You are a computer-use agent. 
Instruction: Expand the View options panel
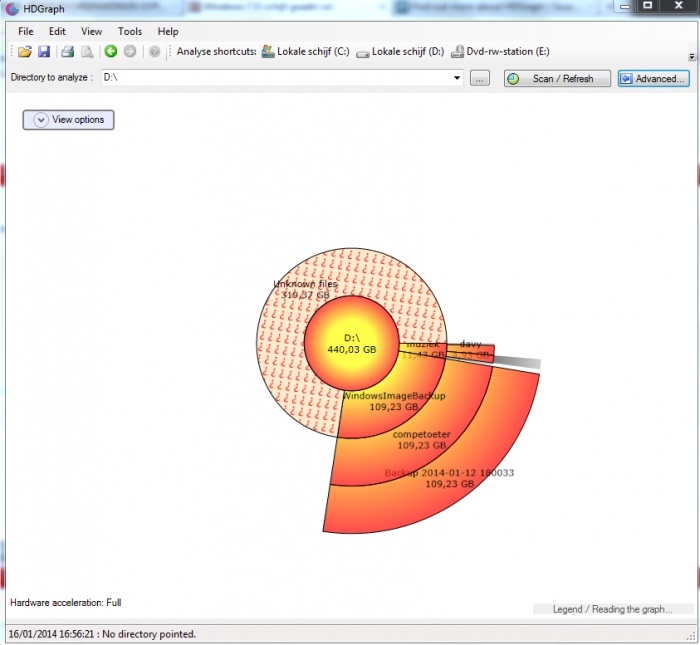pyautogui.click(x=69, y=120)
